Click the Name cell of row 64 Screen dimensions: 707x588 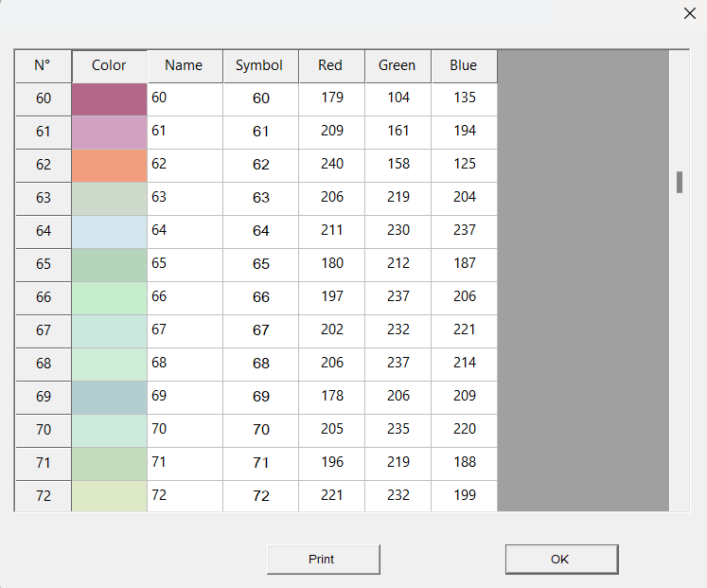coord(185,232)
